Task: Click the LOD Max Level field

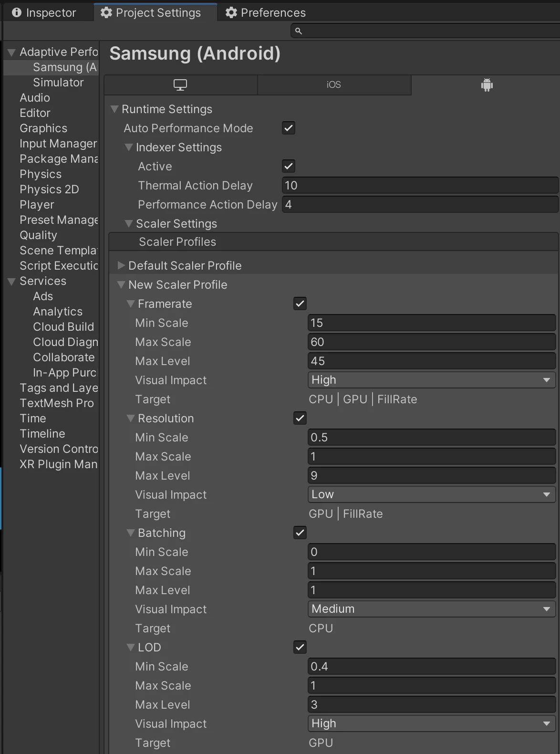Action: coord(432,704)
